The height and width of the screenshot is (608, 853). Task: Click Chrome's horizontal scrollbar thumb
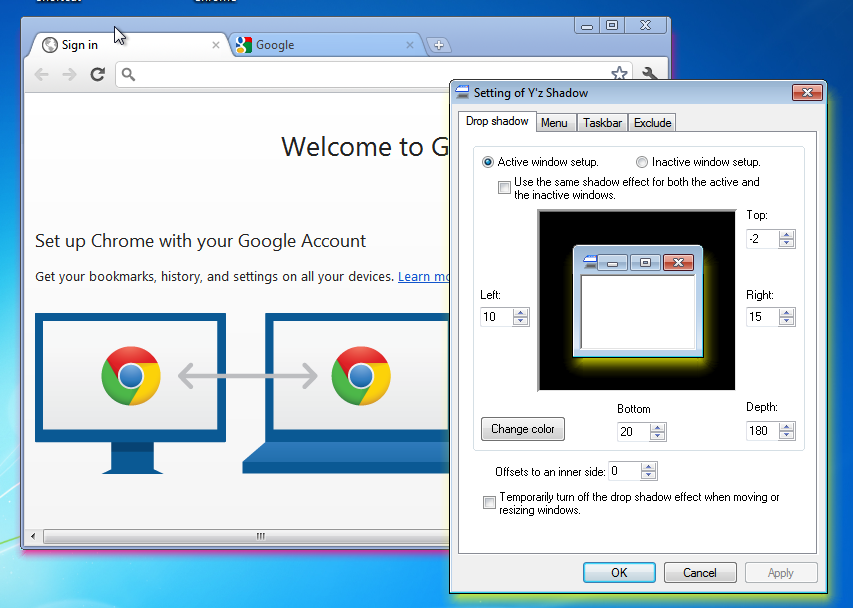pos(248,536)
